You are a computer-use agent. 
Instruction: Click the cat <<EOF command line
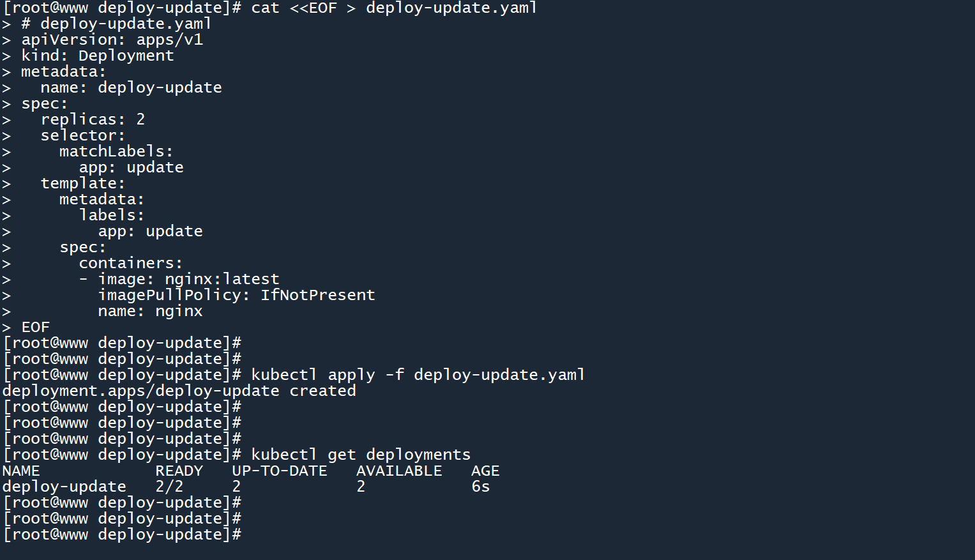pos(393,8)
